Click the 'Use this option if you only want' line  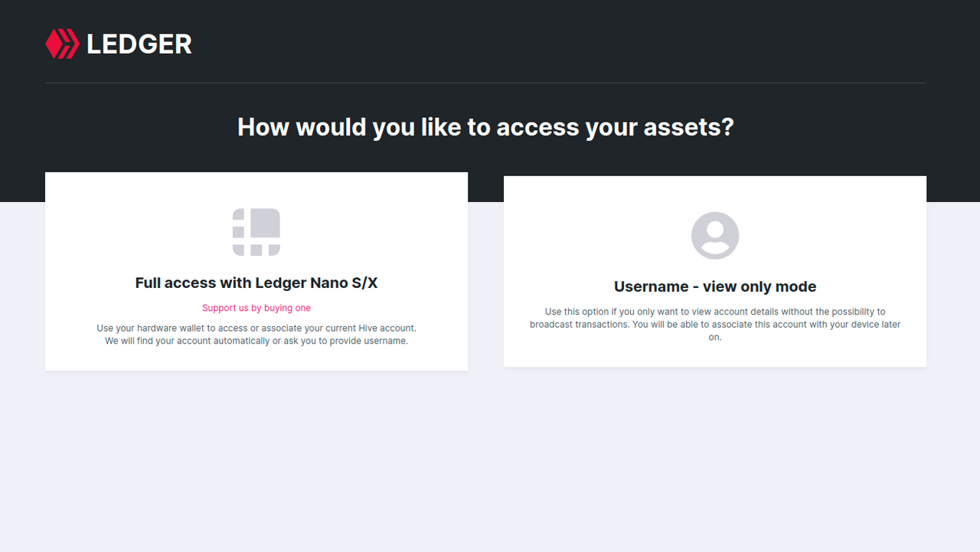coord(715,312)
